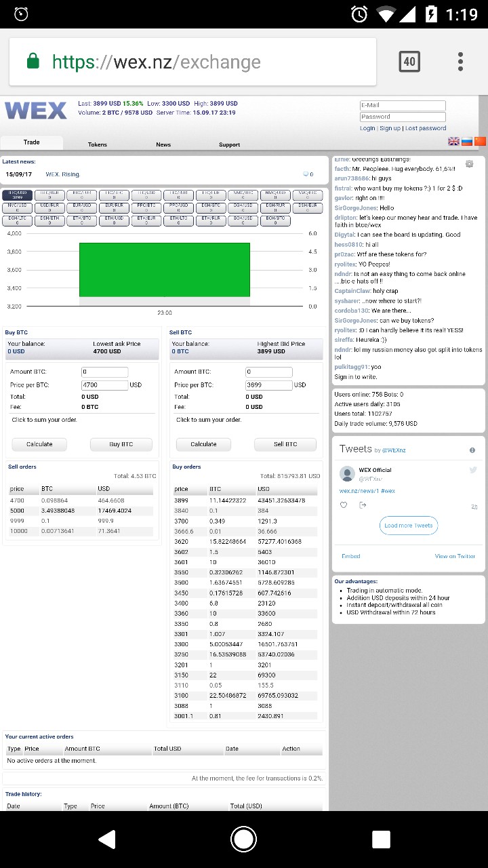
Task: Focus the Buy BTC amount field
Action: click(x=104, y=372)
